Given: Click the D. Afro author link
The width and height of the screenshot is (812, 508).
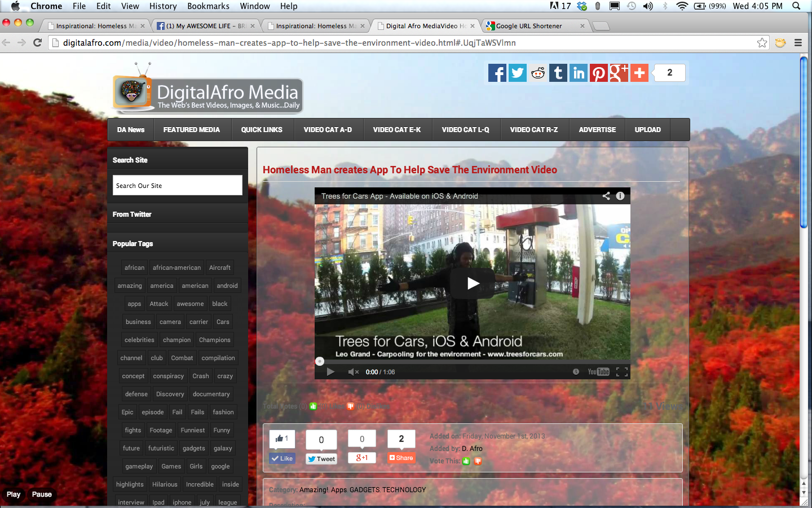Looking at the screenshot, I should pos(473,449).
